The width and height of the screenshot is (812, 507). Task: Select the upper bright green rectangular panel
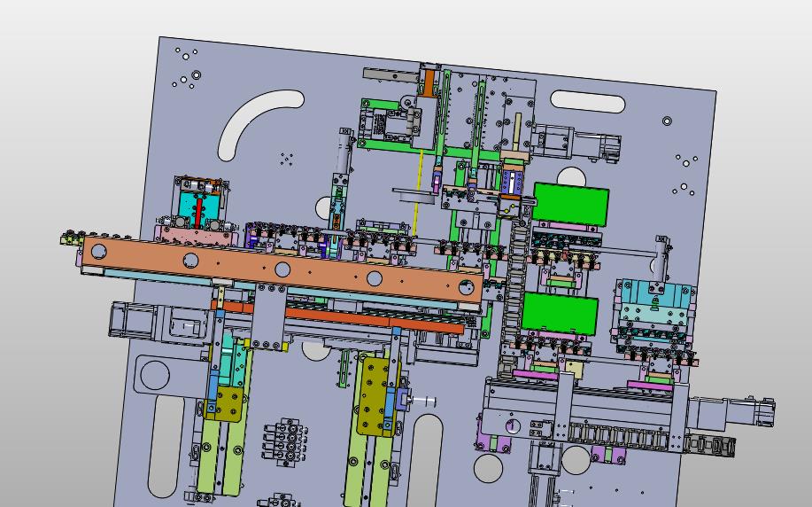click(x=570, y=204)
